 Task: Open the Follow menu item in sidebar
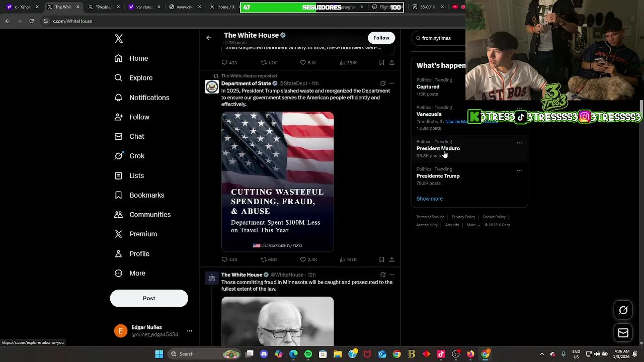132,117
